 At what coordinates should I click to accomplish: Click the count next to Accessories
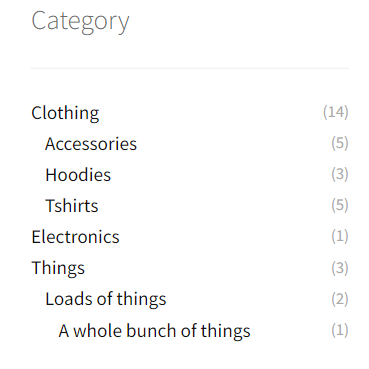click(340, 143)
